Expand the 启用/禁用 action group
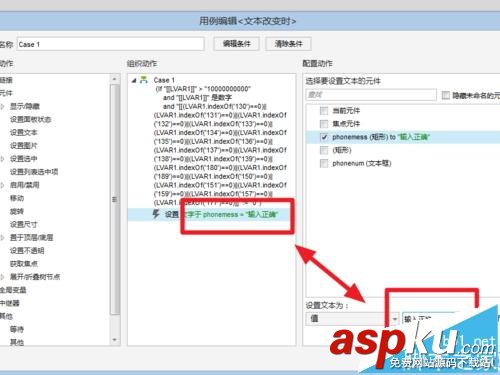This screenshot has height=375, width=500. point(2,185)
